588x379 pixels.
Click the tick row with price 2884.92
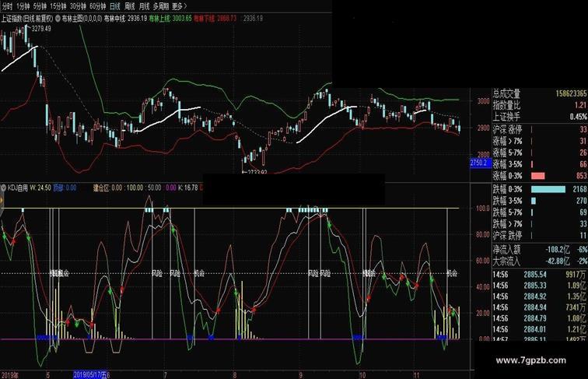[x=540, y=297]
